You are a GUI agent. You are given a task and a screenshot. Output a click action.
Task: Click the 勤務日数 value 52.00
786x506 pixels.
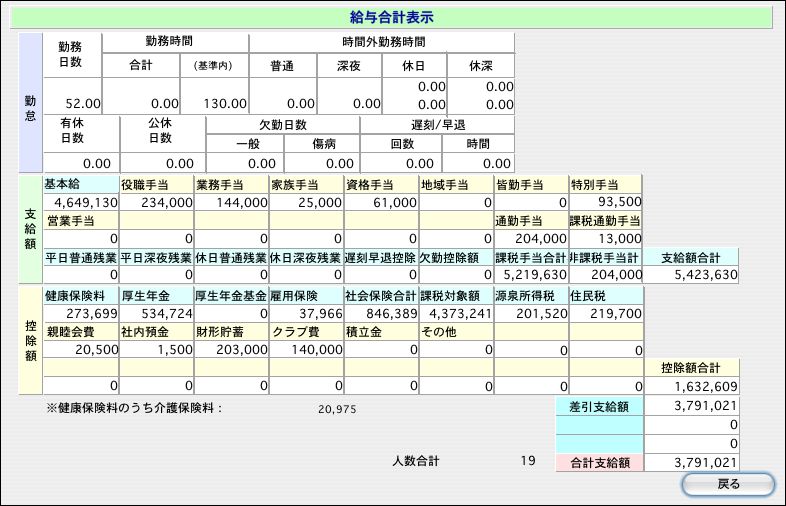point(73,103)
